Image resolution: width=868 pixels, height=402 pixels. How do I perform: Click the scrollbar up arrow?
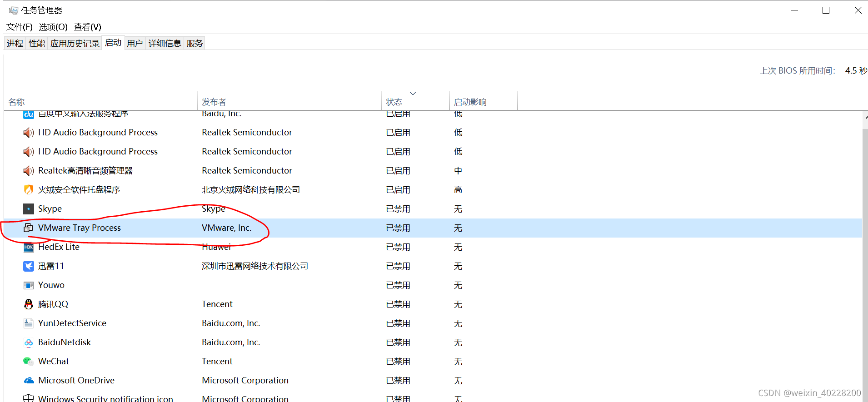pyautogui.click(x=865, y=117)
